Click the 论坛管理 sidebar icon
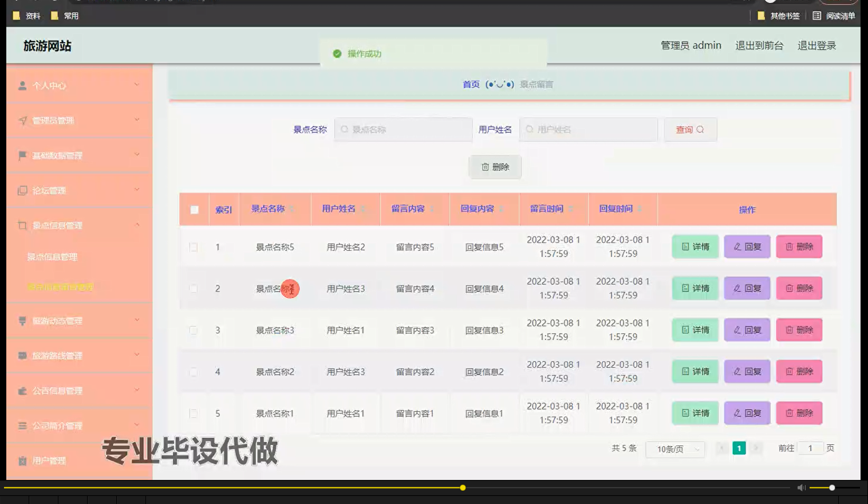This screenshot has width=868, height=504. tap(22, 190)
